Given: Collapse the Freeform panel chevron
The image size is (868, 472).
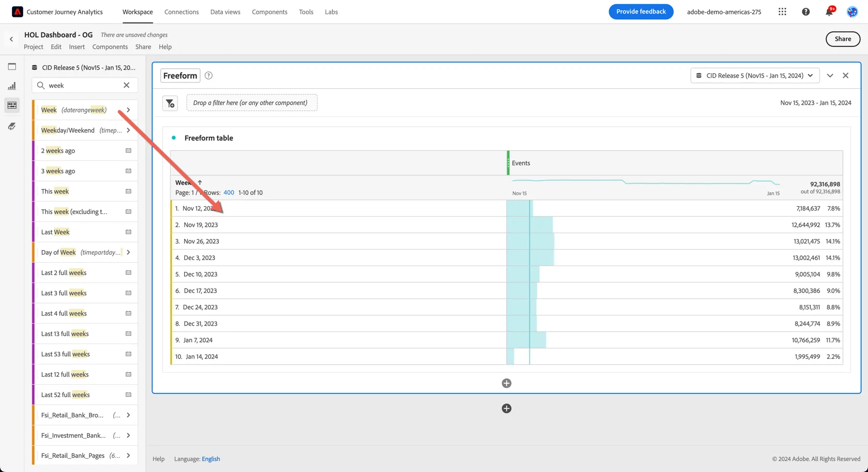Looking at the screenshot, I should tap(830, 76).
